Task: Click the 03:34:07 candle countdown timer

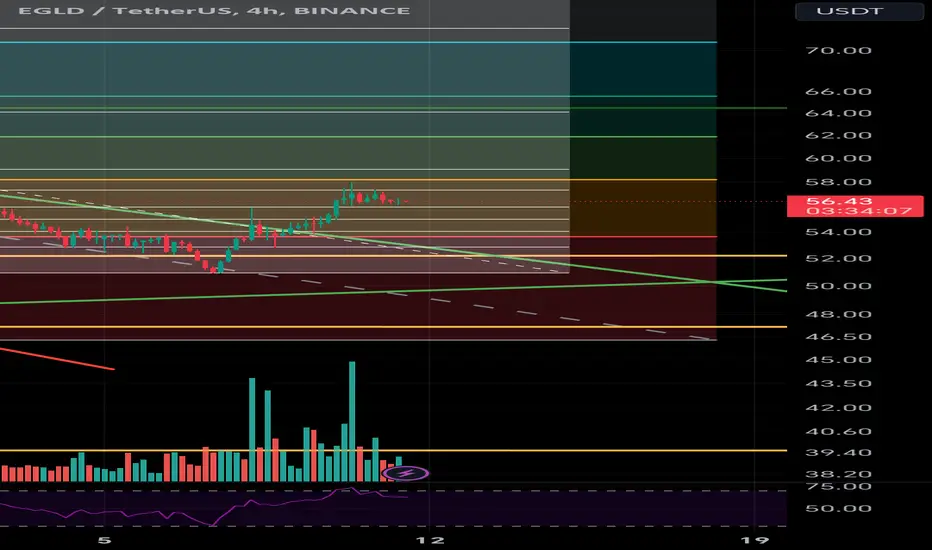Action: click(x=859, y=211)
